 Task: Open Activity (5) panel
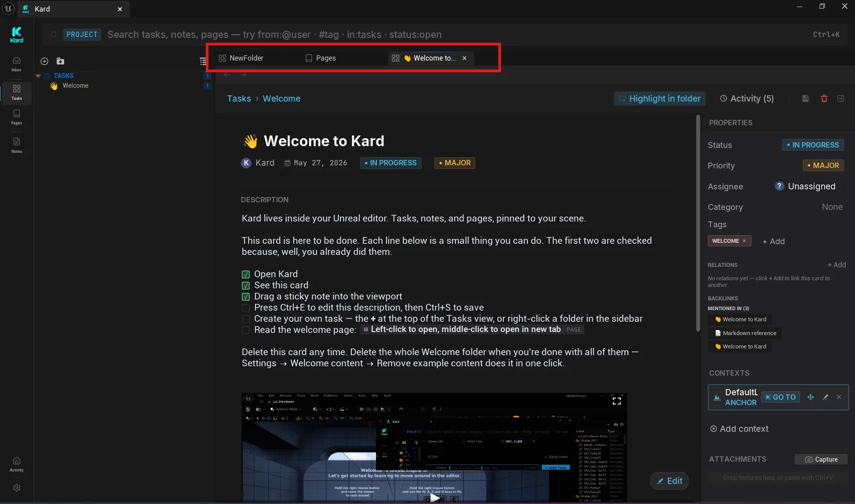(x=747, y=98)
